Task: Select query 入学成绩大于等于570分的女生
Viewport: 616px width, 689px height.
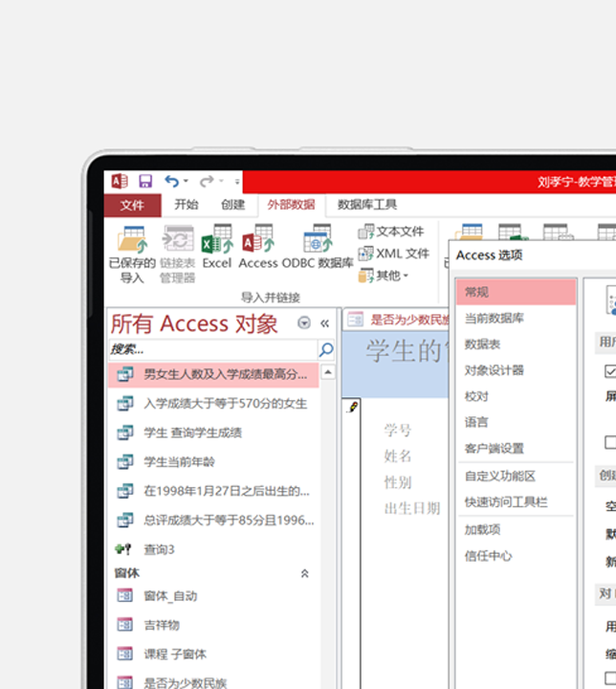Action: tap(213, 404)
